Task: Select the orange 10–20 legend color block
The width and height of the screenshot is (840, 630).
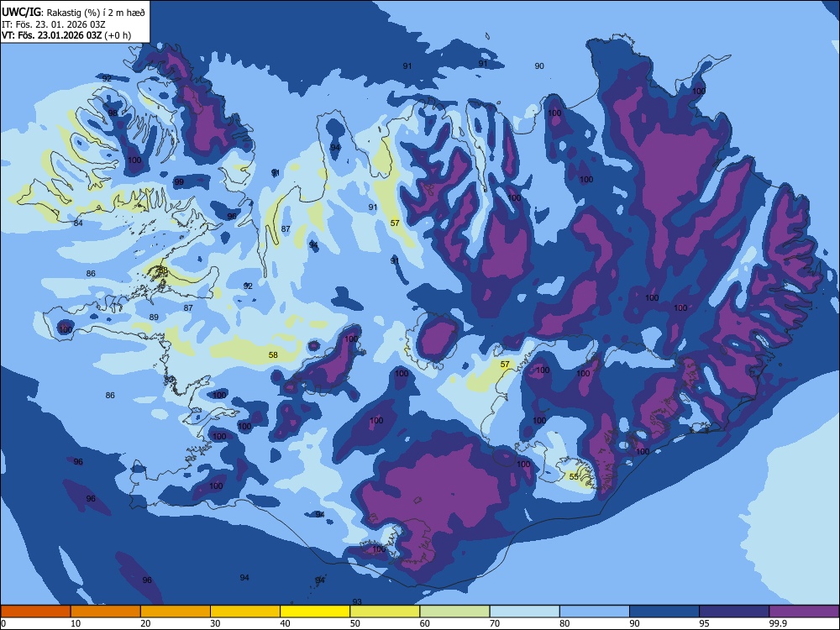Action: point(106,612)
